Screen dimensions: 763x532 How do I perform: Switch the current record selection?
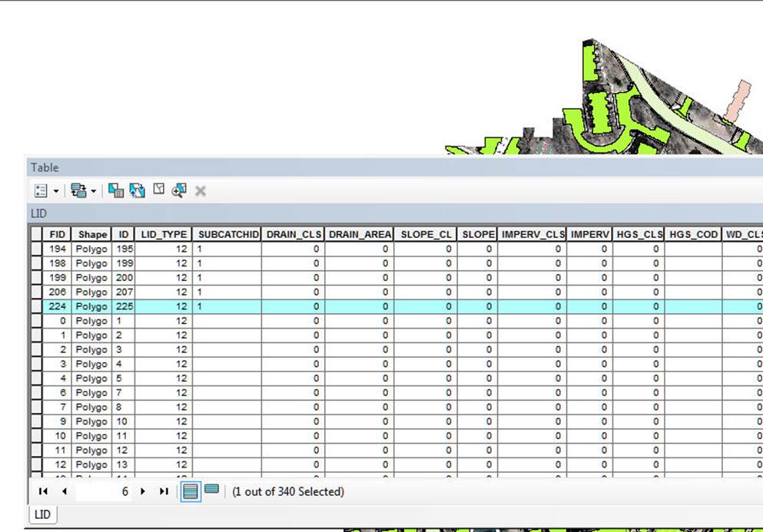(136, 190)
